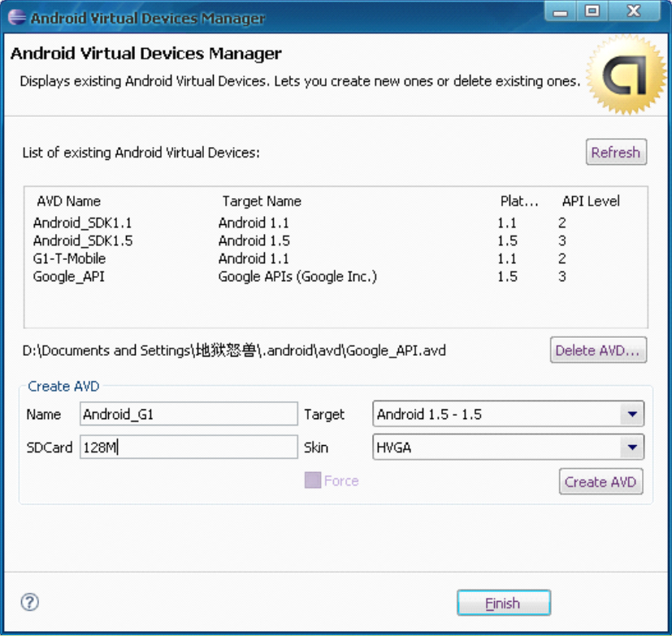Image resolution: width=672 pixels, height=636 pixels.
Task: Select the Android_SDK1.1 row
Action: pos(336,223)
